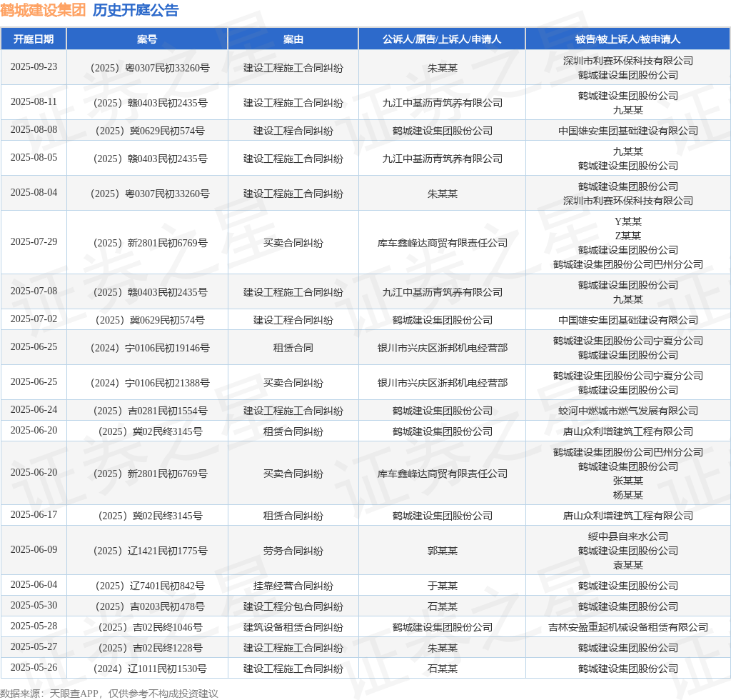The image size is (731, 700).
Task: Select case number (2025)吉0281民初1554号
Action: point(150,411)
